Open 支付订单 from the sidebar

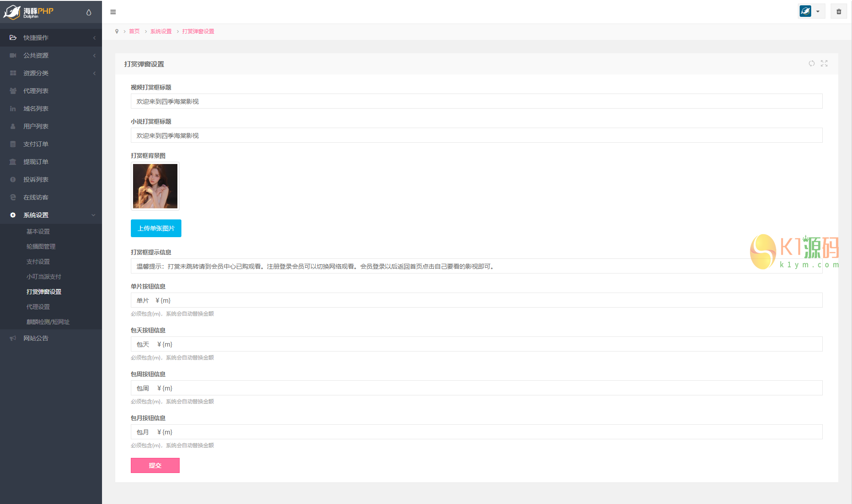[36, 144]
